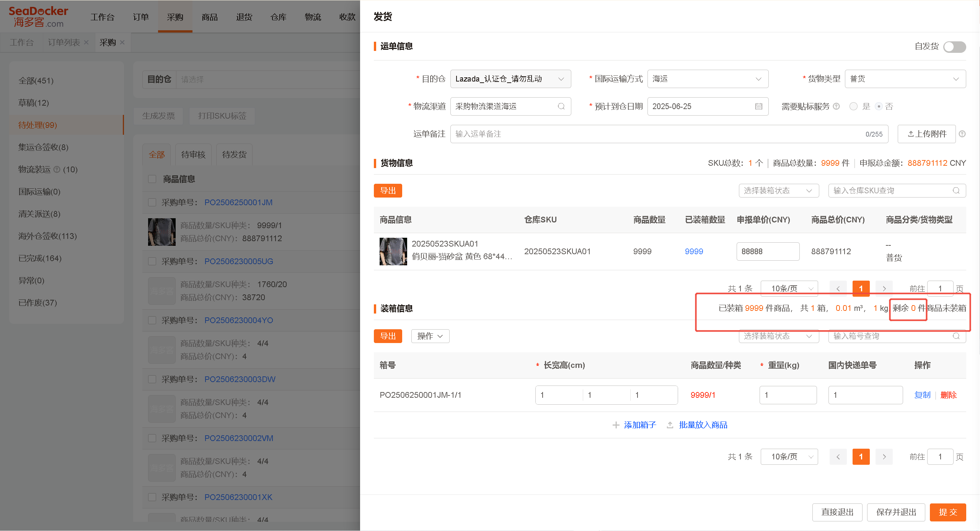Click the 申报单价 input showing 88888

point(768,252)
